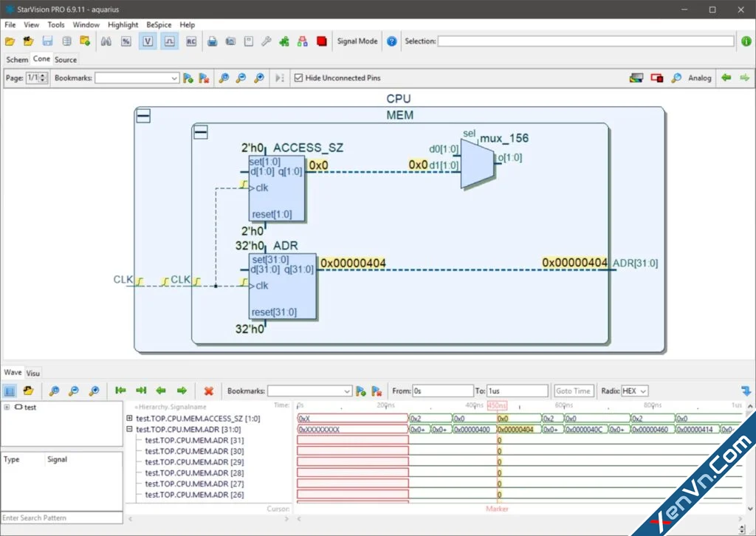The height and width of the screenshot is (536, 756).
Task: Toggle Hide Unconnected Pins checkbox
Action: click(x=298, y=78)
